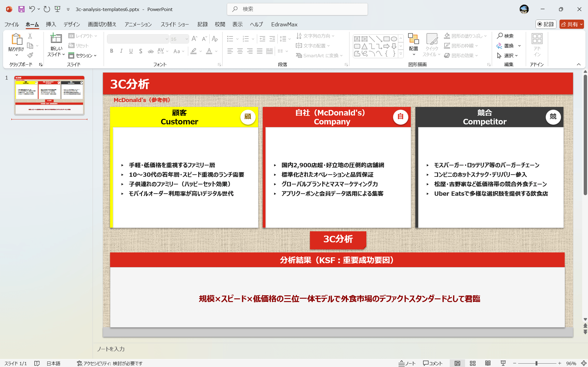Click the font color A swatch
Screen dimensions: 588x367
[x=209, y=51]
